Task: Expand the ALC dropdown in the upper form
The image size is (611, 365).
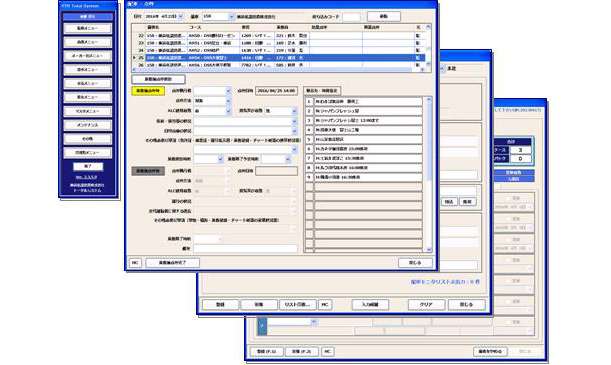Action: pyautogui.click(x=228, y=111)
